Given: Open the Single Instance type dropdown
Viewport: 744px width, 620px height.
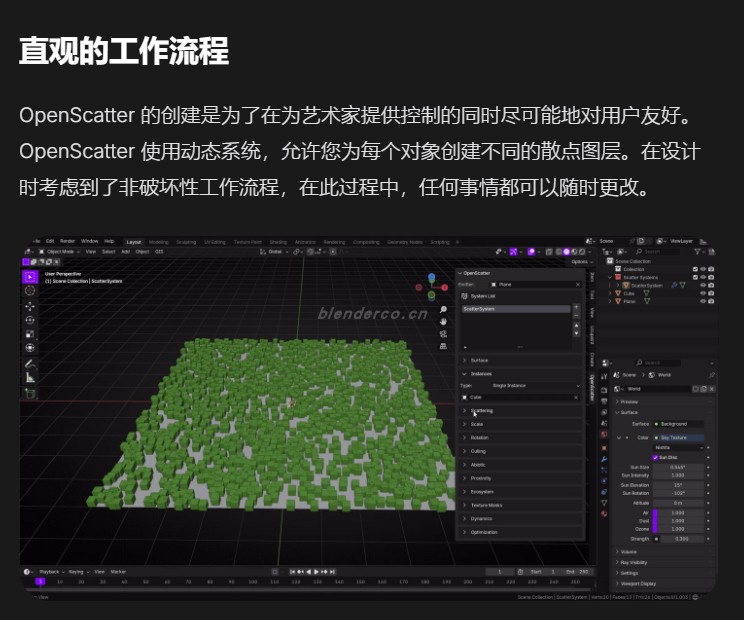Looking at the screenshot, I should 535,386.
